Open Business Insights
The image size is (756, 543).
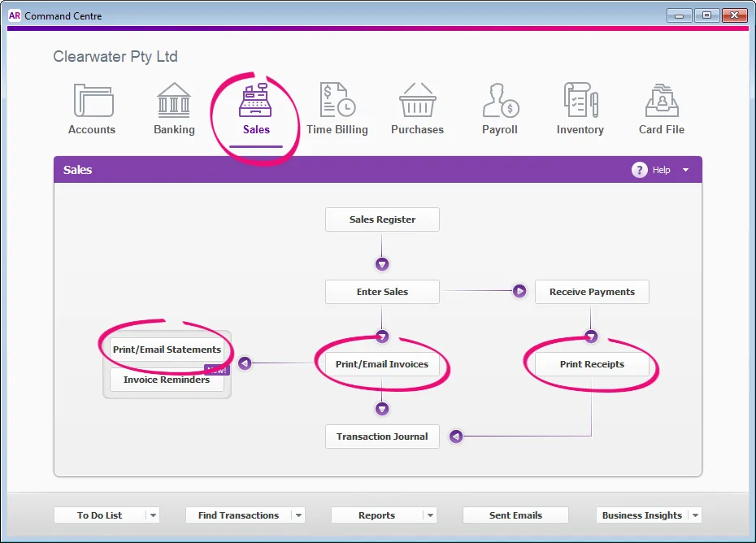(x=642, y=515)
